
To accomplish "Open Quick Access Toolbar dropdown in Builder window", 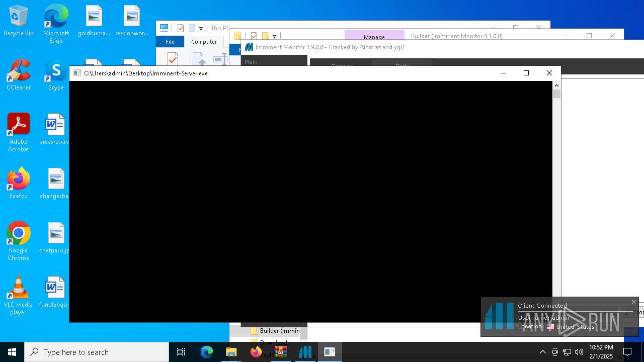I will 274,36.
